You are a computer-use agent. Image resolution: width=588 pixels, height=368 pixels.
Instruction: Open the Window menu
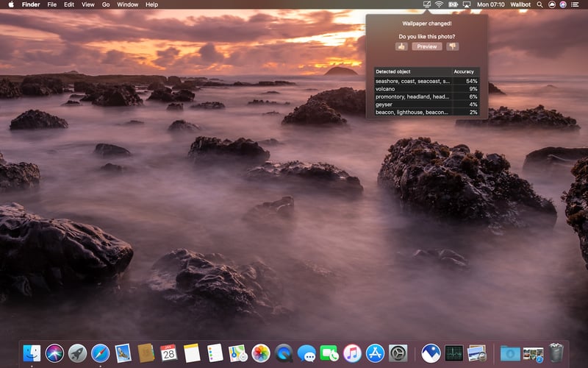tap(127, 4)
